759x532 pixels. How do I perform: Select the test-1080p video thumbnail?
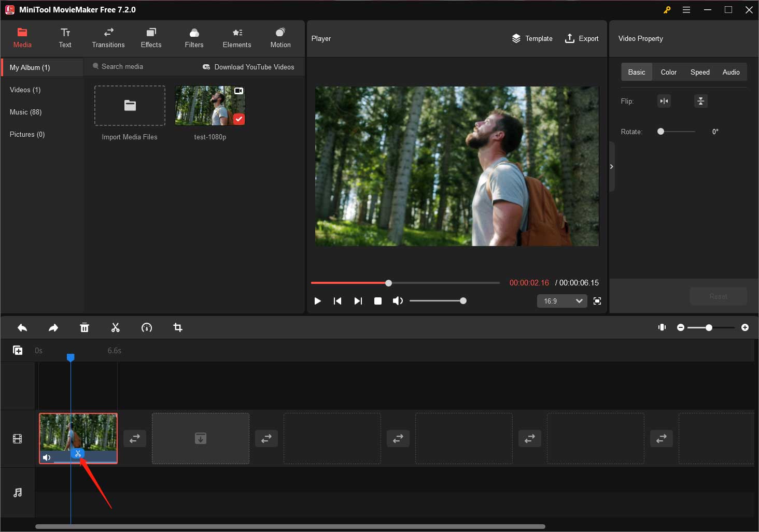pyautogui.click(x=210, y=106)
